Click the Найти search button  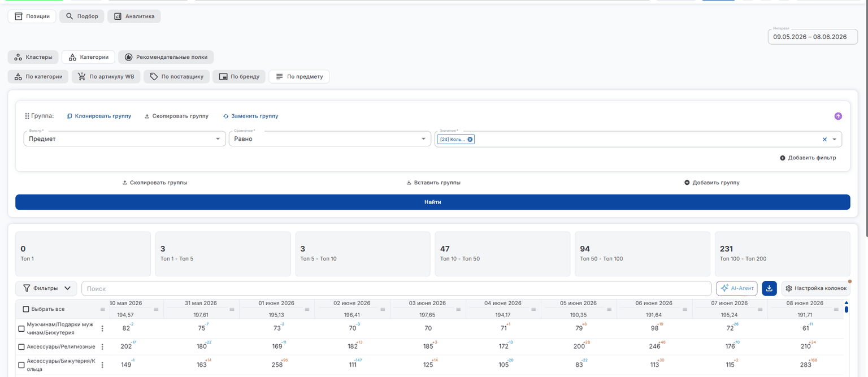(433, 202)
